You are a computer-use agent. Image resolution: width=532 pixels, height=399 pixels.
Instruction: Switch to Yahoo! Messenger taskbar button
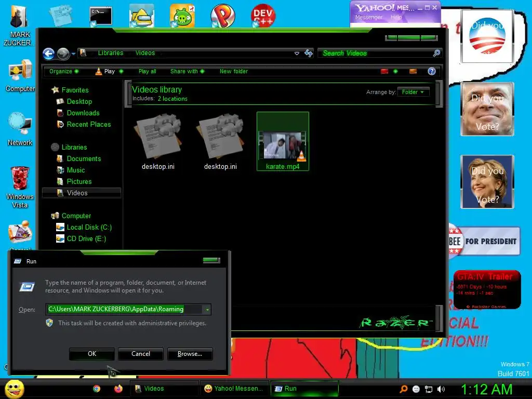[234, 389]
